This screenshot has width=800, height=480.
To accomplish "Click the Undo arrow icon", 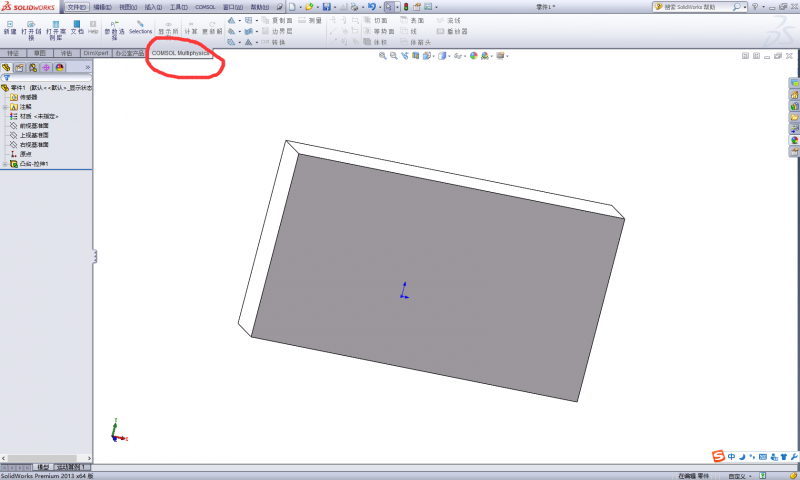I will coord(371,7).
